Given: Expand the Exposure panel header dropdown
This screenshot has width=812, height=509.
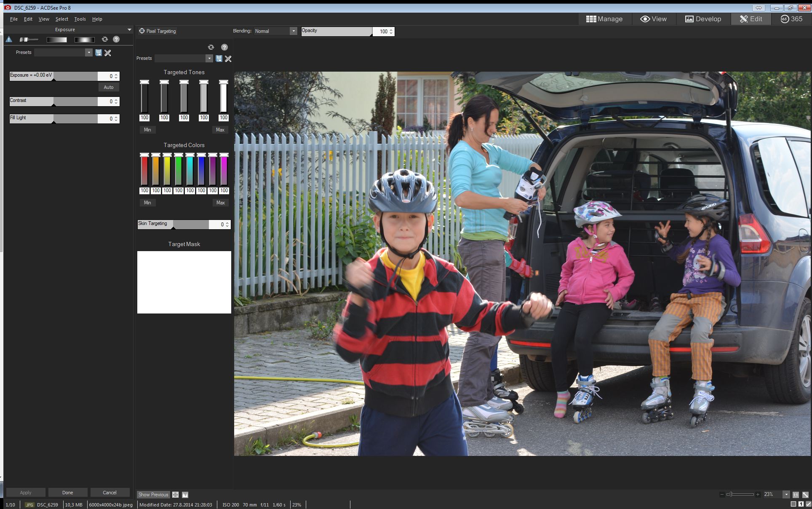Looking at the screenshot, I should pos(129,29).
